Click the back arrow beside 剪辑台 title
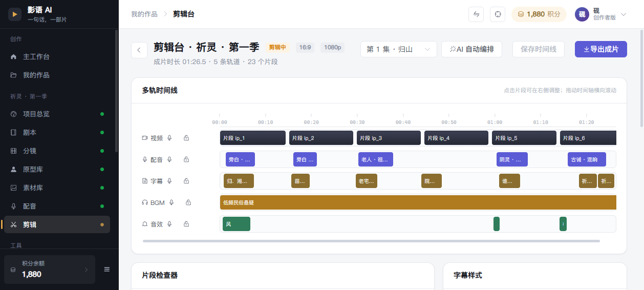This screenshot has width=644, height=290. pos(139,50)
